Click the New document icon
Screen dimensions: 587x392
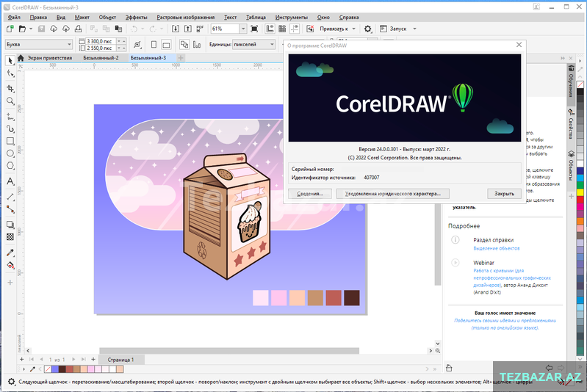(10, 29)
